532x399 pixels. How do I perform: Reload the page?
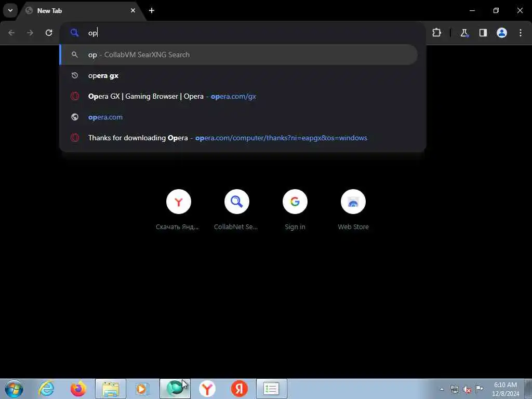point(49,33)
